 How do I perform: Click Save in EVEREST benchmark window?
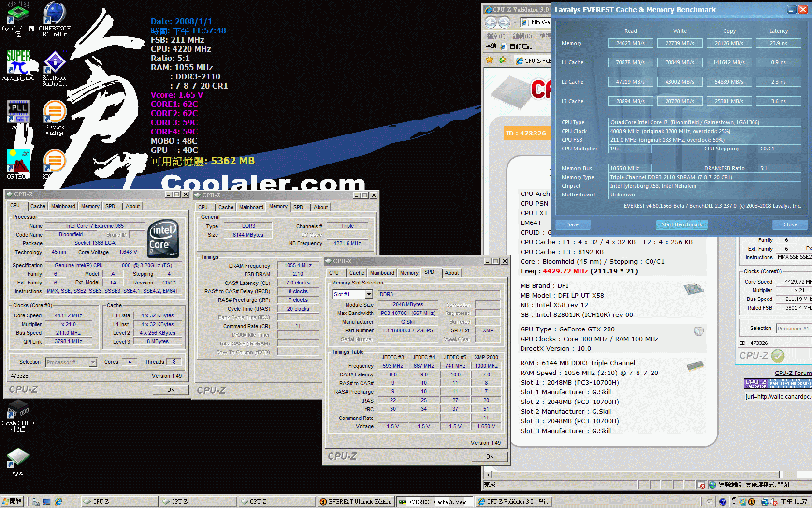(573, 224)
